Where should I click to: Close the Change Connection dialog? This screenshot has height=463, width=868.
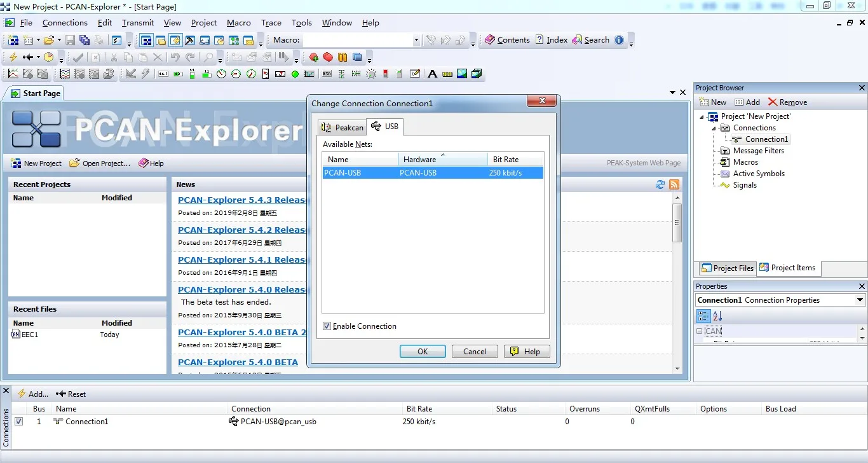pos(541,101)
